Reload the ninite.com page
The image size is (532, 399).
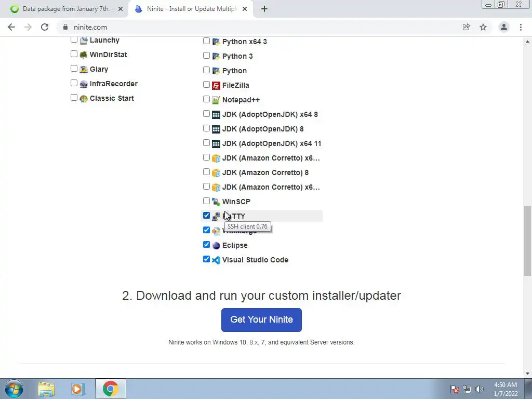point(45,27)
